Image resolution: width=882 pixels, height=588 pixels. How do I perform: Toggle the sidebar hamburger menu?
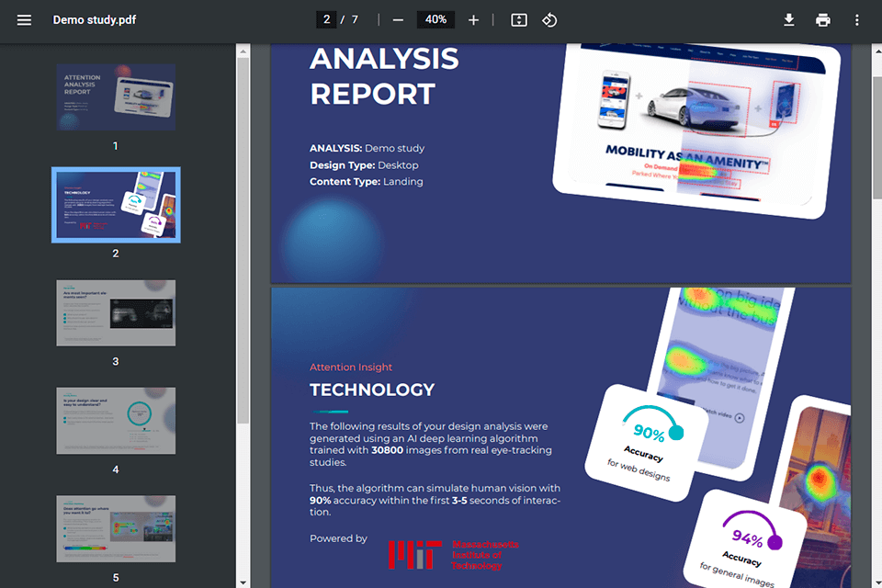24,20
